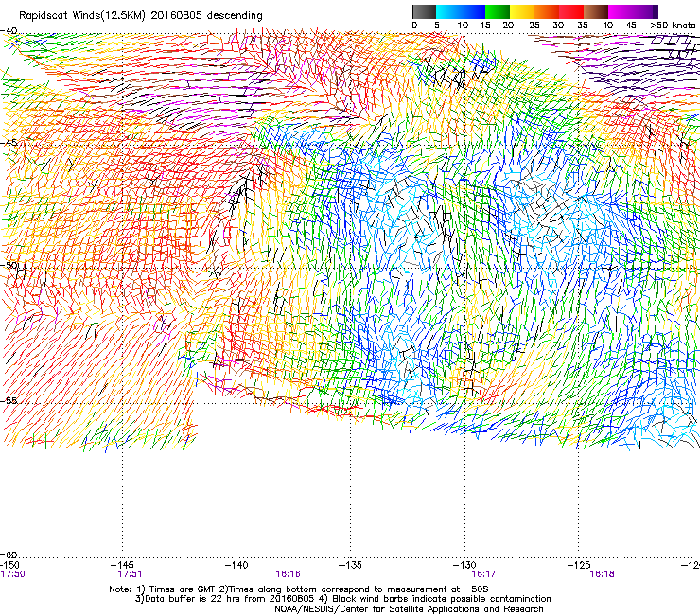
Task: Click the '30' tick under the color bar
Action: click(558, 26)
